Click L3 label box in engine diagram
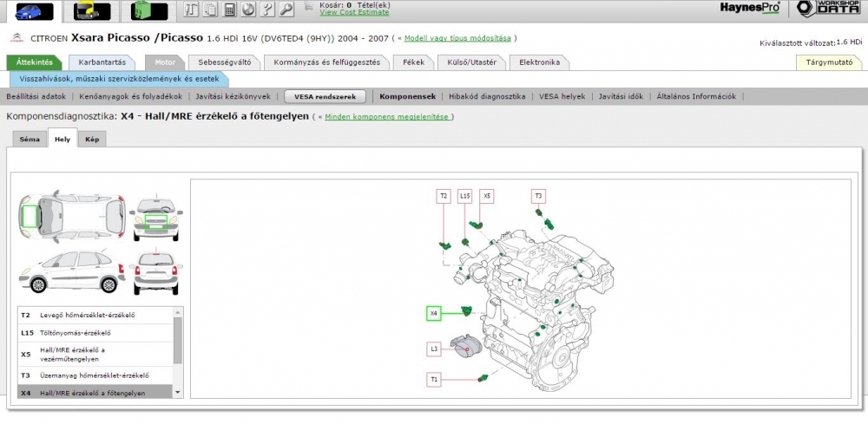Screen dimensions: 868x424 (x=434, y=349)
